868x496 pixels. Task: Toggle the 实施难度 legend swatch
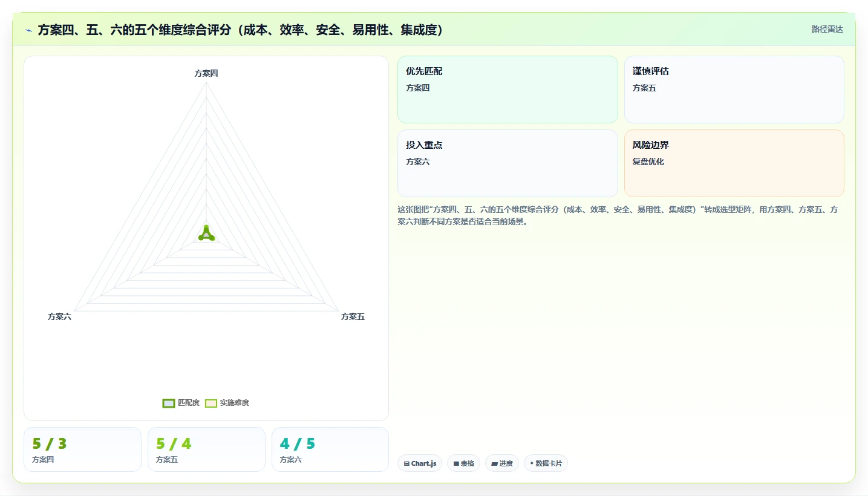tap(211, 403)
